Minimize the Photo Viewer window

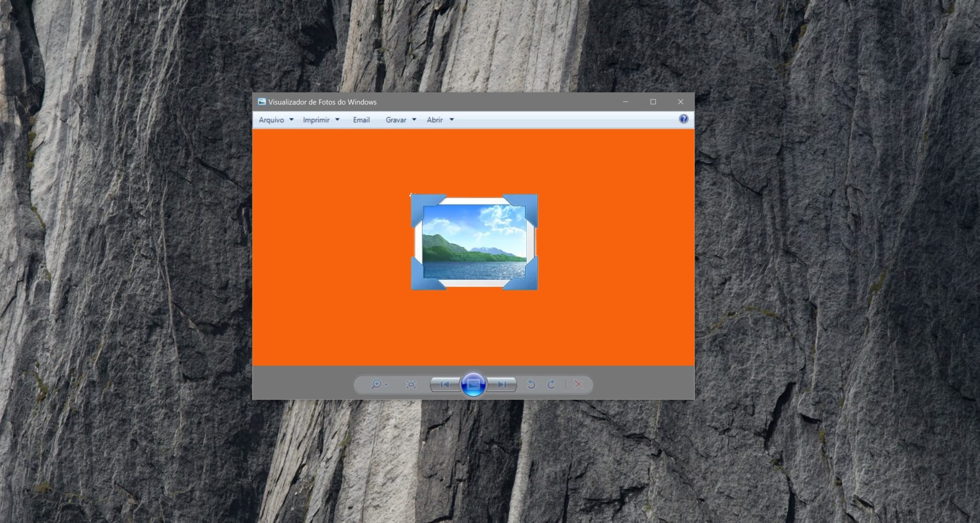624,102
